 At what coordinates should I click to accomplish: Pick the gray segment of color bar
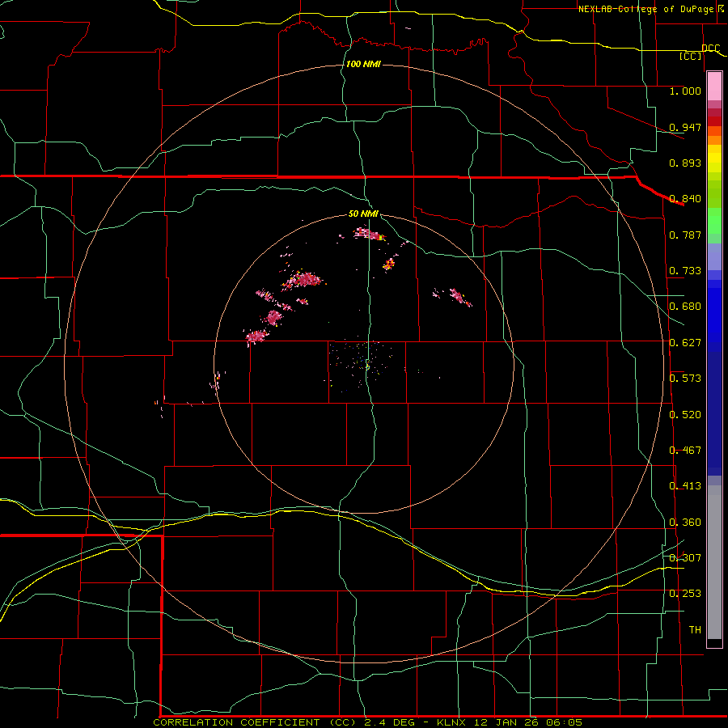pos(714,562)
